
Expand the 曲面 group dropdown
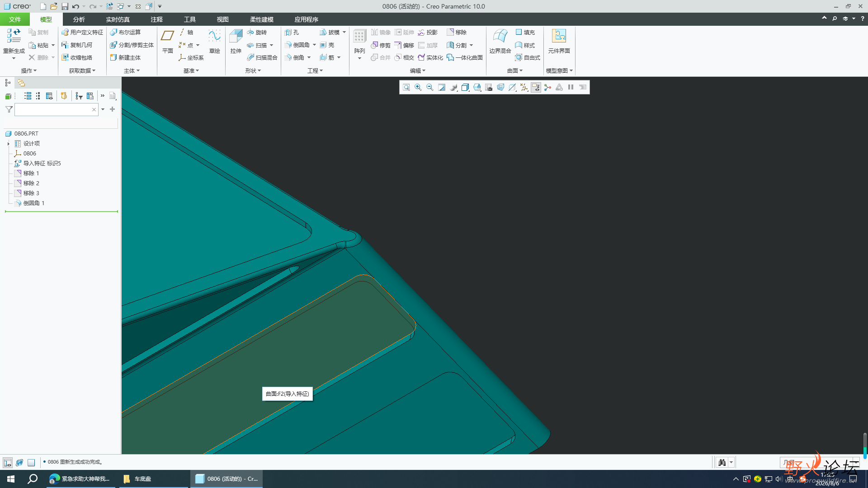click(x=515, y=71)
